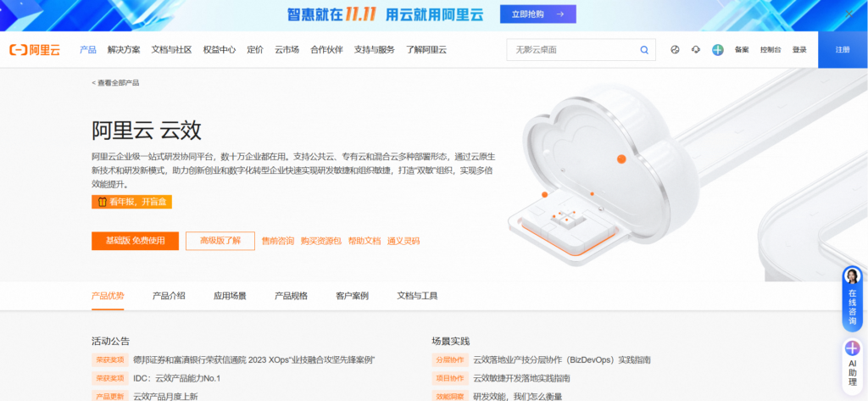The image size is (868, 401).
Task: Expand the 产品 navigation menu
Action: (87, 50)
